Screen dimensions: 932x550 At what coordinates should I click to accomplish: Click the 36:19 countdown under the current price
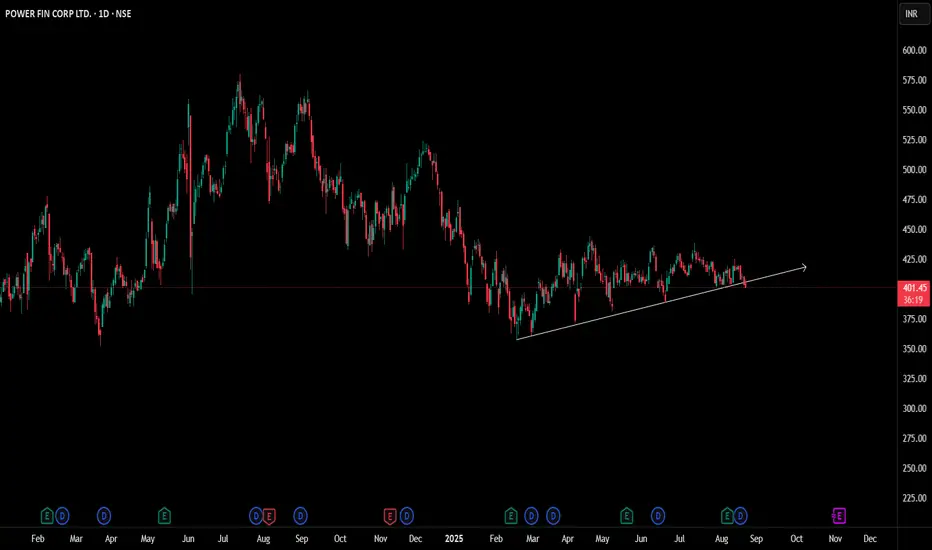(914, 300)
